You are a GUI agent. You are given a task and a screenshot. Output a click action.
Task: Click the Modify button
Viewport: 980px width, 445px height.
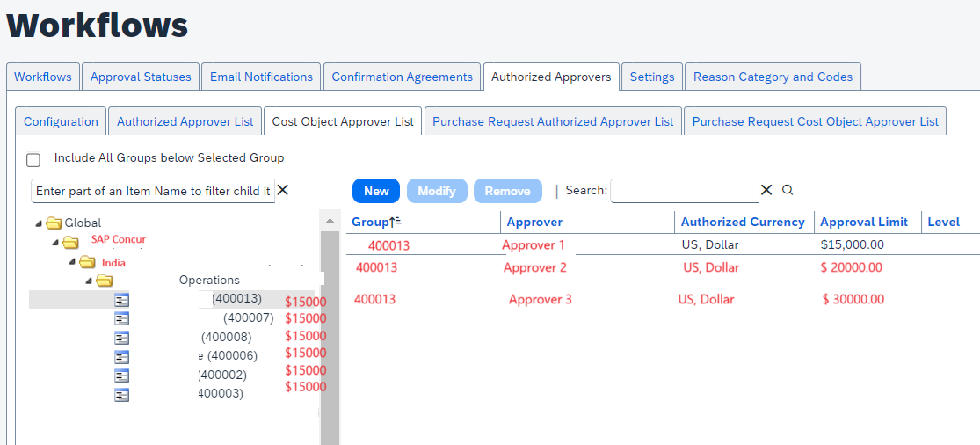(436, 191)
